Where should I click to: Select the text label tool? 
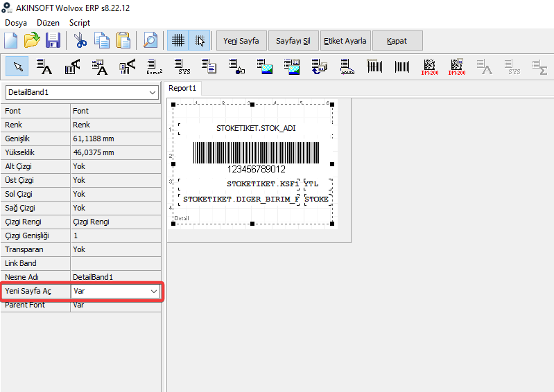(44, 66)
